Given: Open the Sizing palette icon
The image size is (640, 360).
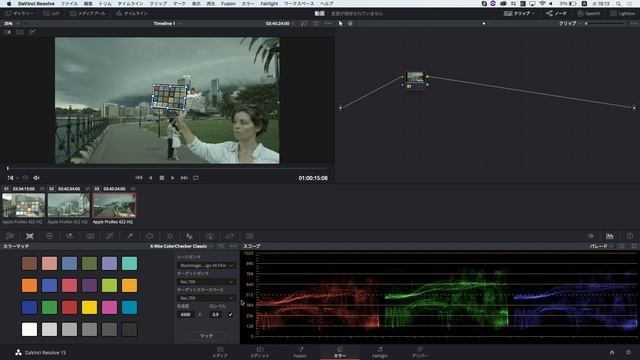Looking at the screenshot, I should pos(229,236).
